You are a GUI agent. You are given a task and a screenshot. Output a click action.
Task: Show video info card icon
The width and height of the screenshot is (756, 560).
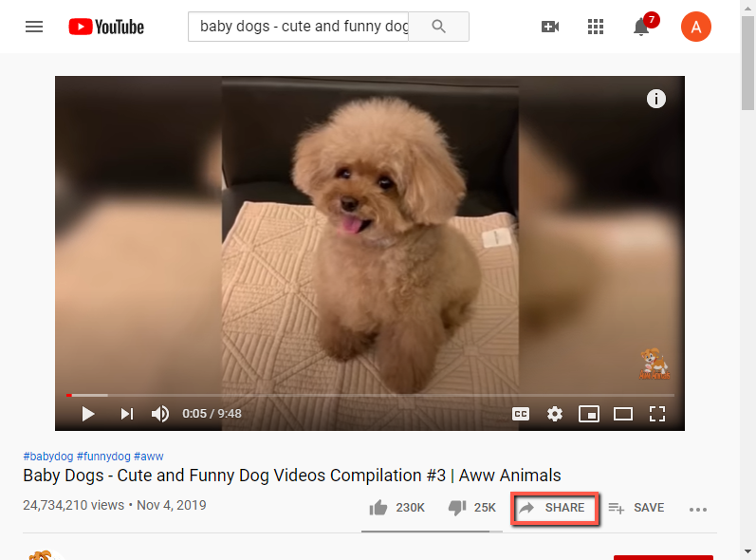pyautogui.click(x=655, y=99)
